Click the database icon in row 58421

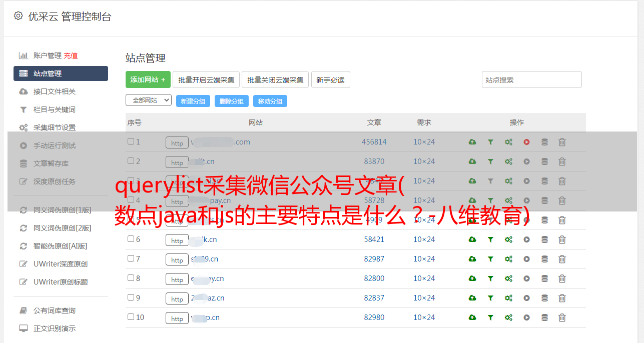click(544, 239)
